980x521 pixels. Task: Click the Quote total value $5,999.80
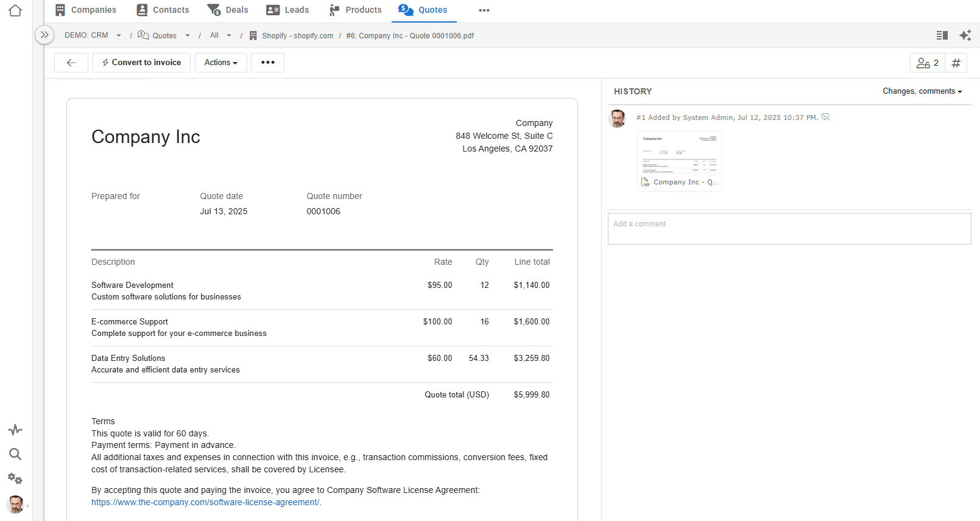[532, 394]
